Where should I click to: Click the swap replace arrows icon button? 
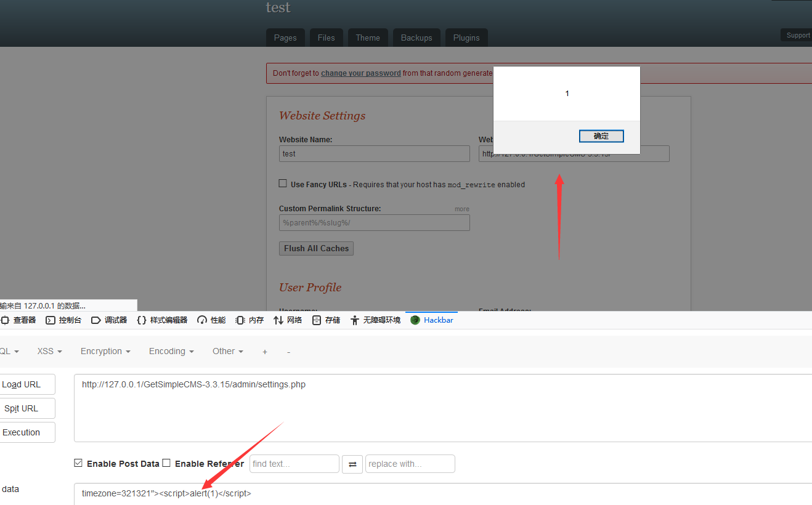352,464
